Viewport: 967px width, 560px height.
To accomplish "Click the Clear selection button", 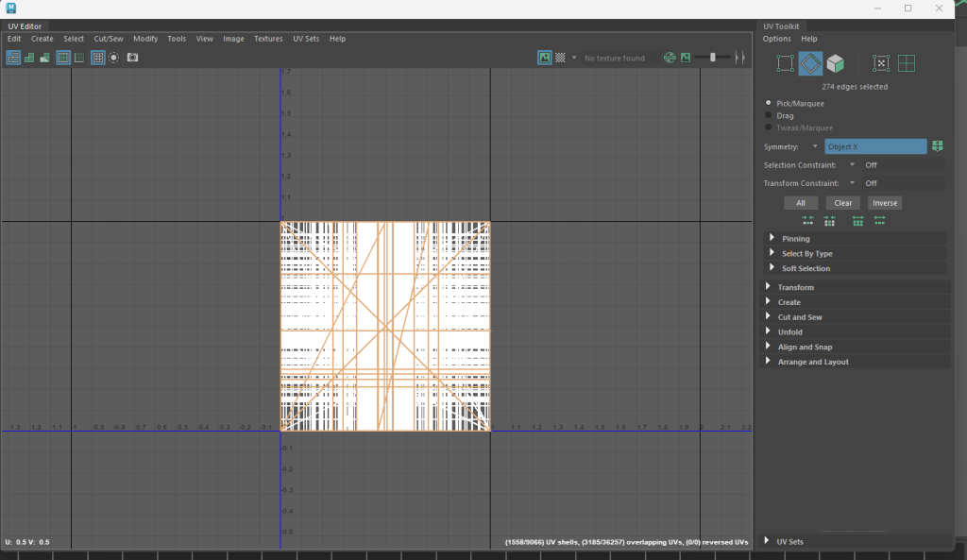I will coord(842,203).
